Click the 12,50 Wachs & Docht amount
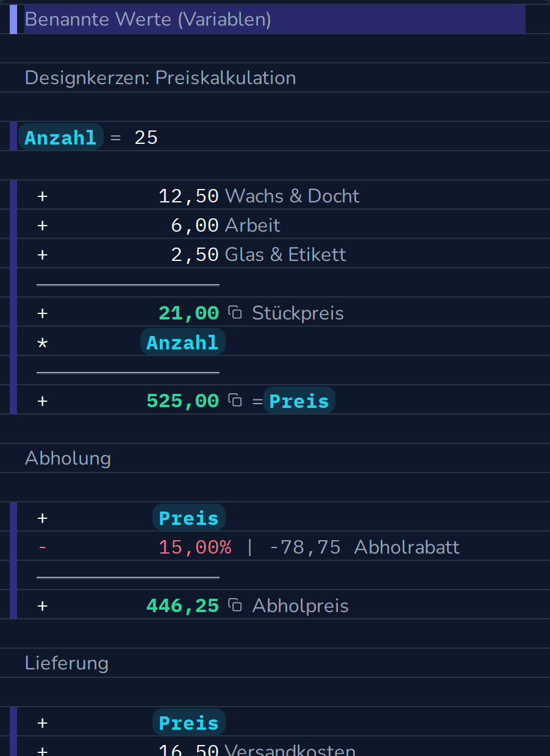The height and width of the screenshot is (756, 550). pos(188,196)
